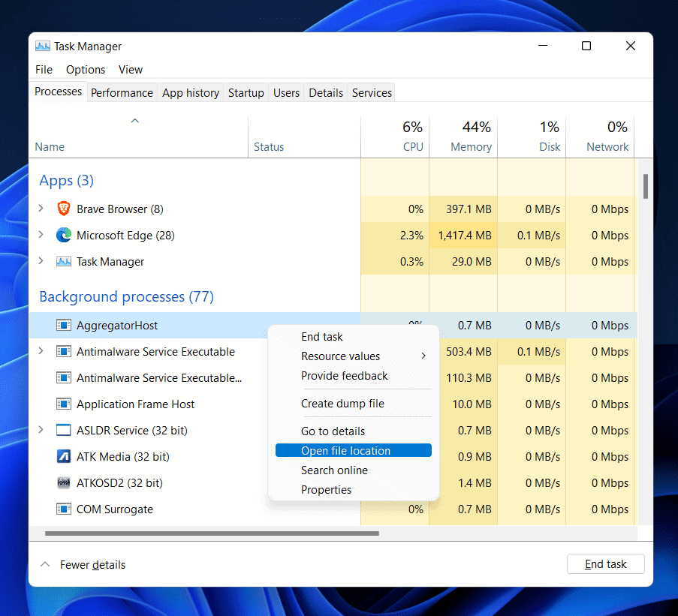Click the ATKOSD2 process icon
This screenshot has width=678, height=616.
(64, 483)
